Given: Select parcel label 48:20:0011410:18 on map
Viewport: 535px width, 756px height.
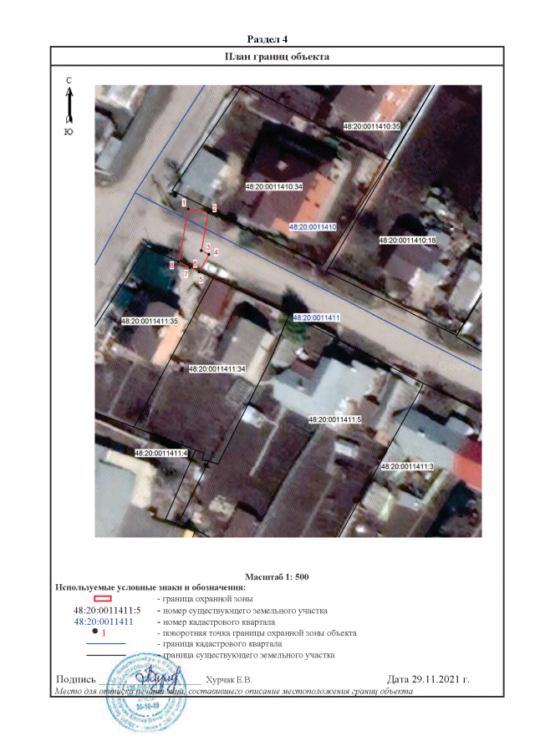Looking at the screenshot, I should (408, 241).
